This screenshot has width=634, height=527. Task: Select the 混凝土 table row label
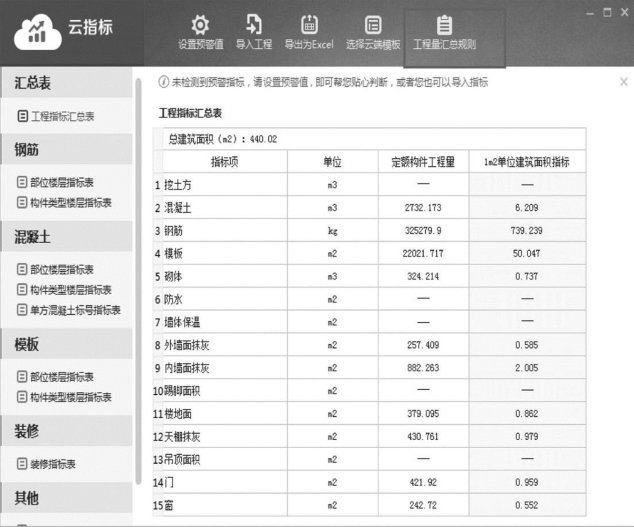[178, 208]
